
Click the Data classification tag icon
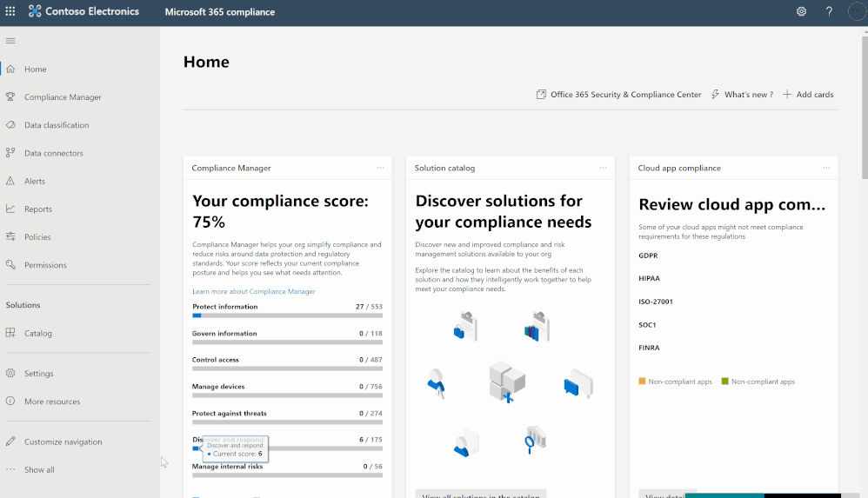[x=10, y=125]
